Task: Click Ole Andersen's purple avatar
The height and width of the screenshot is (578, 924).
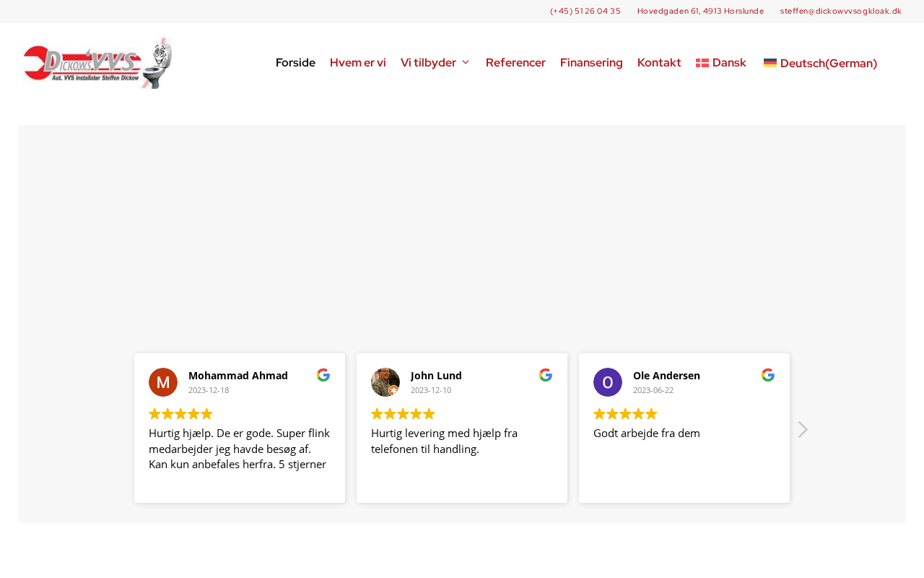Action: [608, 382]
